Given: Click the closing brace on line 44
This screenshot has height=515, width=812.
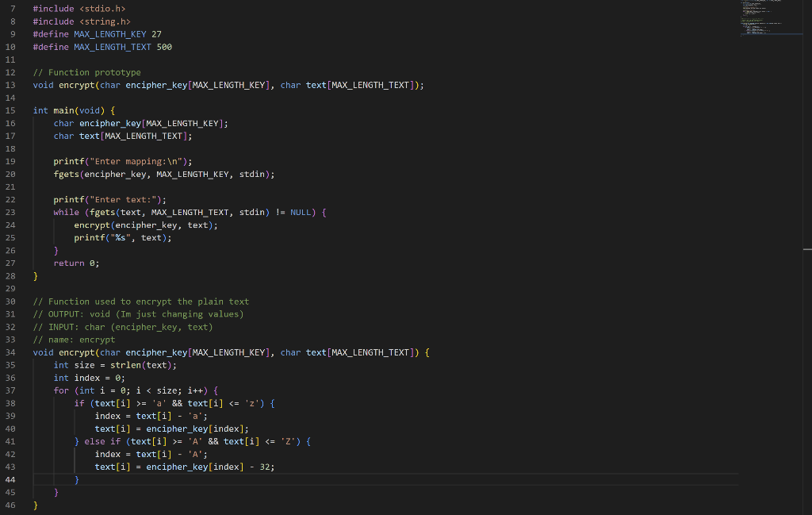Looking at the screenshot, I should (77, 479).
